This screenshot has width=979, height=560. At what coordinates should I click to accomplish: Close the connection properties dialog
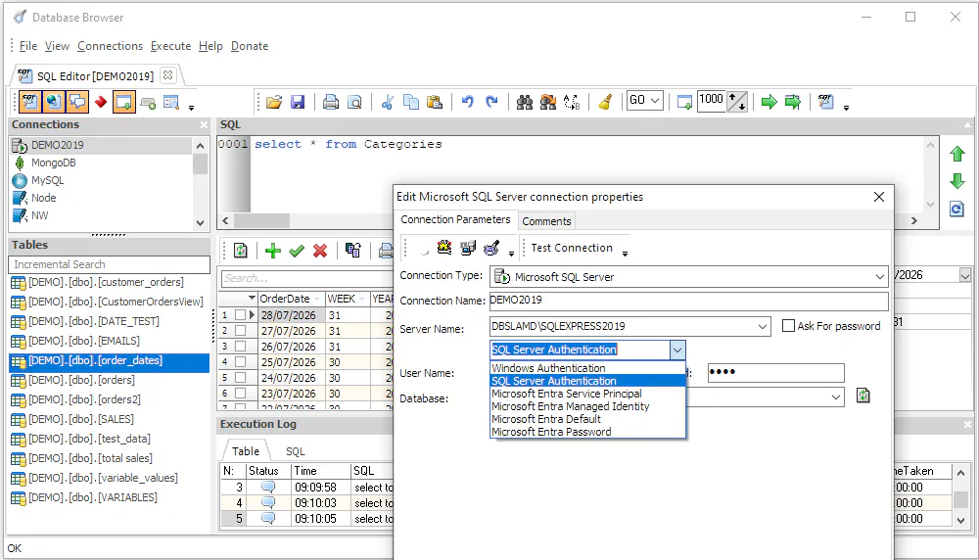[879, 197]
